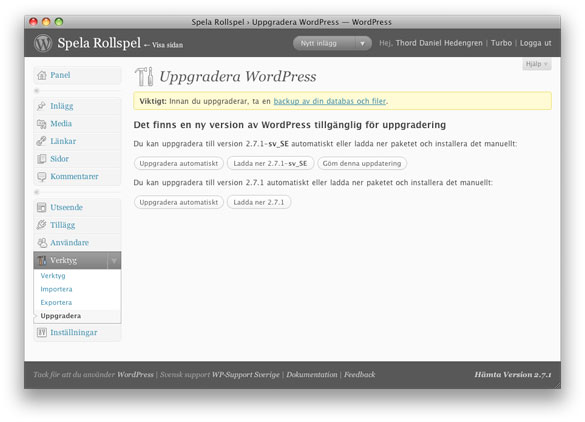The width and height of the screenshot is (585, 422).
Task: Collapse the Verktyg menu arrow
Action: coord(114,260)
